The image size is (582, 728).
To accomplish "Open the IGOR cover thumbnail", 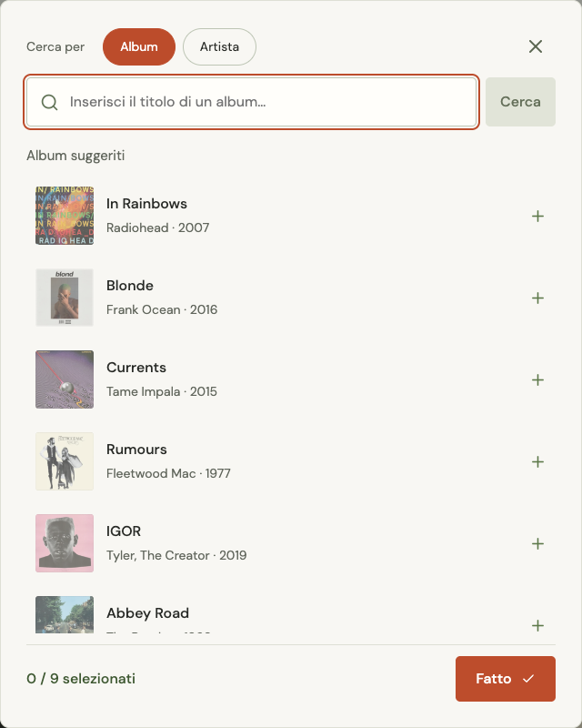I will click(x=65, y=543).
